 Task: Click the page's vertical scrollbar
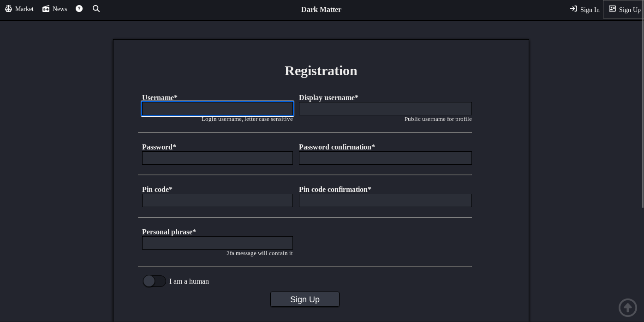[643, 104]
